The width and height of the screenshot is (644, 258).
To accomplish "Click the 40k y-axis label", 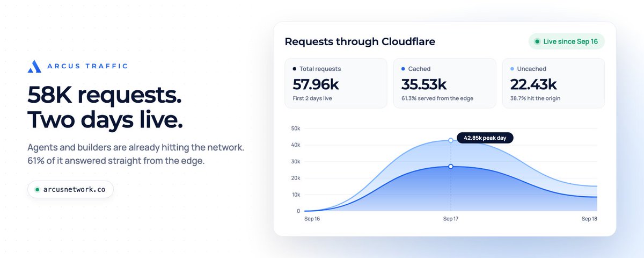I will point(296,145).
